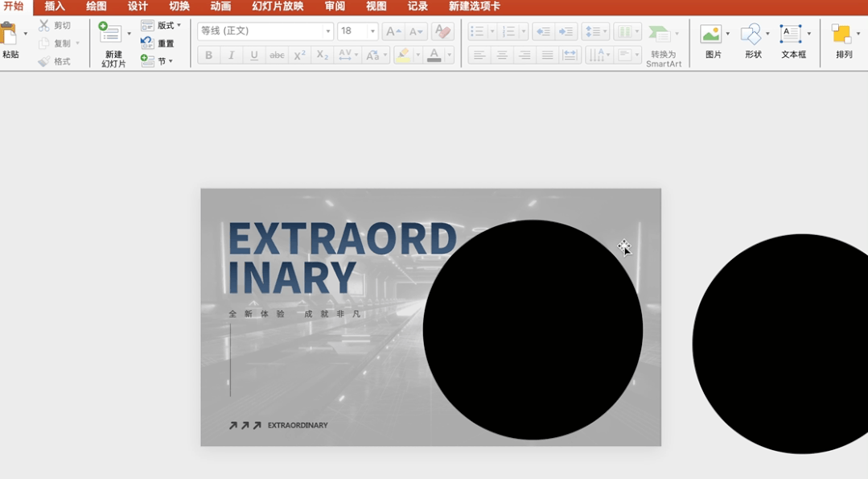
Task: Decrease the list indent level
Action: [x=544, y=31]
